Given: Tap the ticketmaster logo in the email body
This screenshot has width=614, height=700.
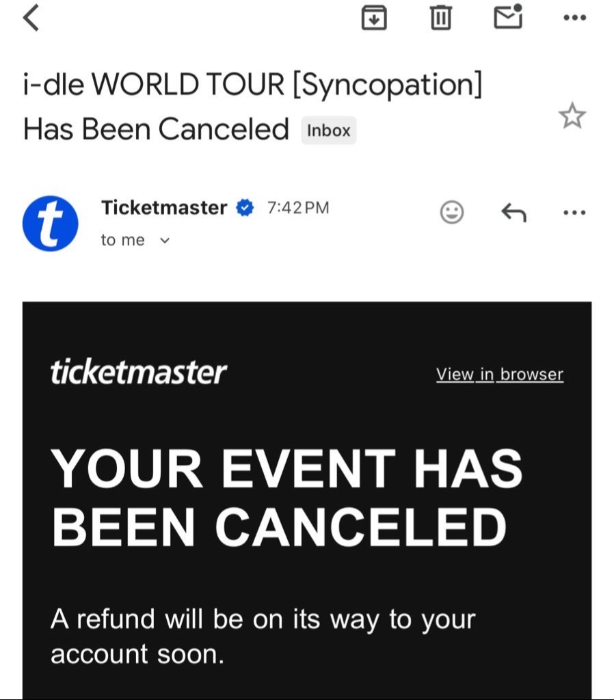Looking at the screenshot, I should tap(138, 371).
